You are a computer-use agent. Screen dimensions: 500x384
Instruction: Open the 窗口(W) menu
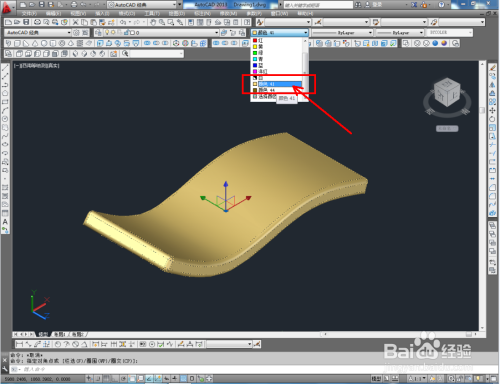(279, 14)
